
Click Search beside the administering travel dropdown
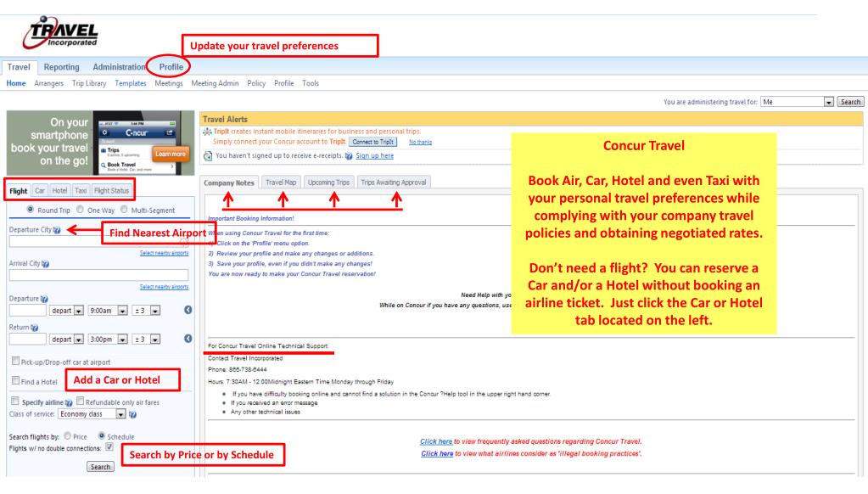[850, 102]
